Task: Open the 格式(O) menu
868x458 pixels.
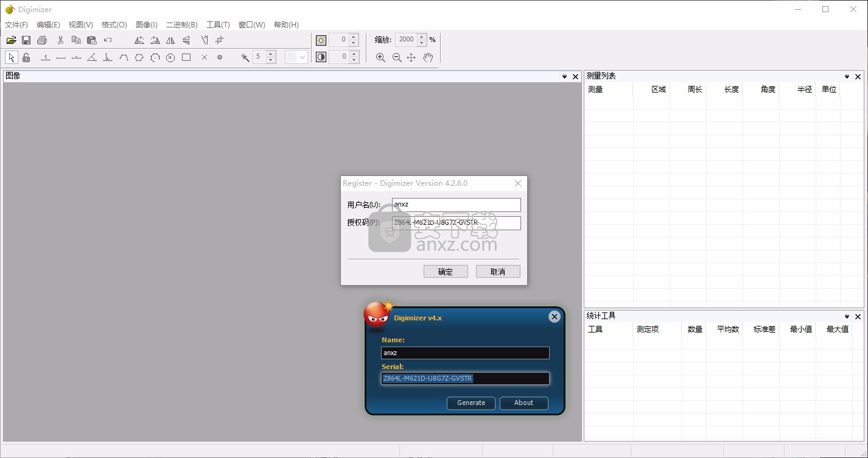Action: tap(114, 25)
